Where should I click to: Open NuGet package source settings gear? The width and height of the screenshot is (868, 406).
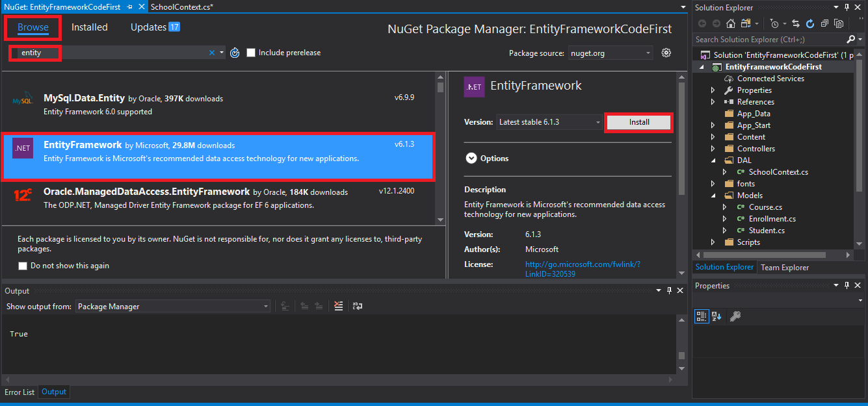(666, 53)
